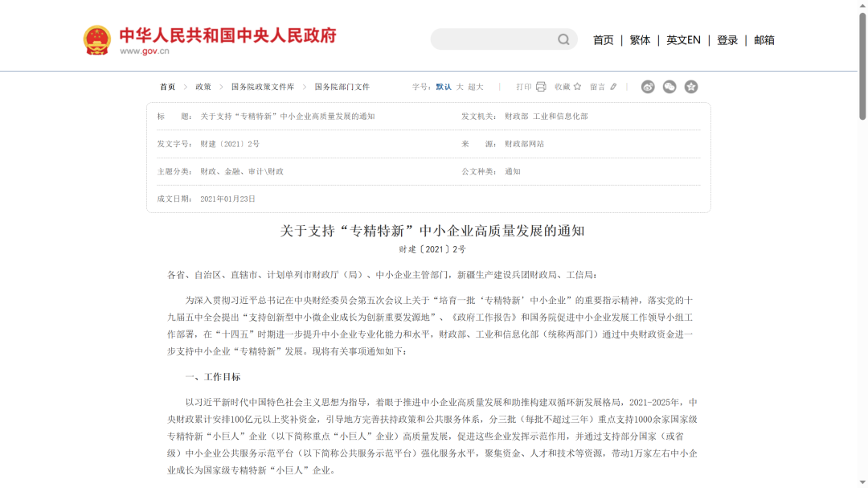Share to Qzone star icon

[x=691, y=87]
